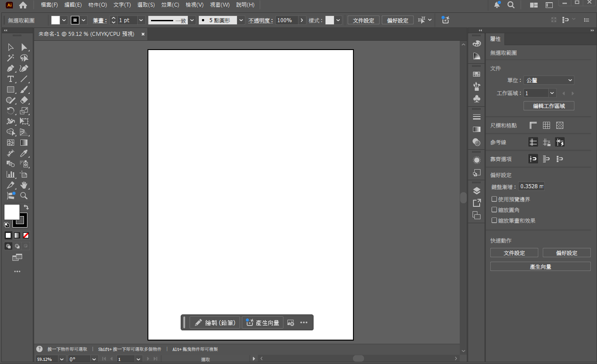Click the Home icon
This screenshot has width=597, height=364.
[23, 5]
